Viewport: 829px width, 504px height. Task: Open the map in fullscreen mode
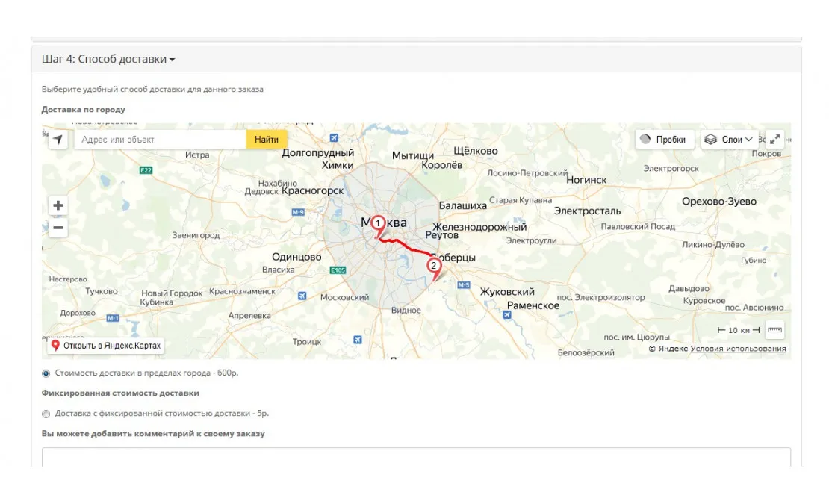[774, 140]
